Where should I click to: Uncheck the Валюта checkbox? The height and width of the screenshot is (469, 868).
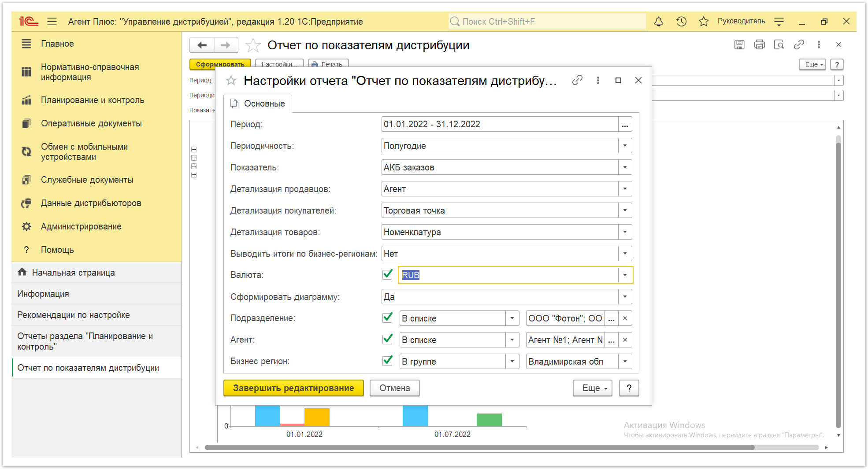[388, 274]
